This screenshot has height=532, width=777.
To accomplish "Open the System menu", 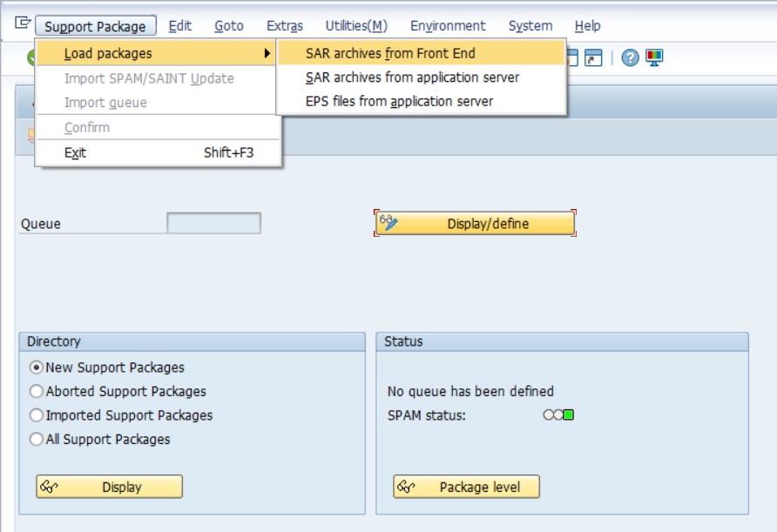I will (530, 26).
